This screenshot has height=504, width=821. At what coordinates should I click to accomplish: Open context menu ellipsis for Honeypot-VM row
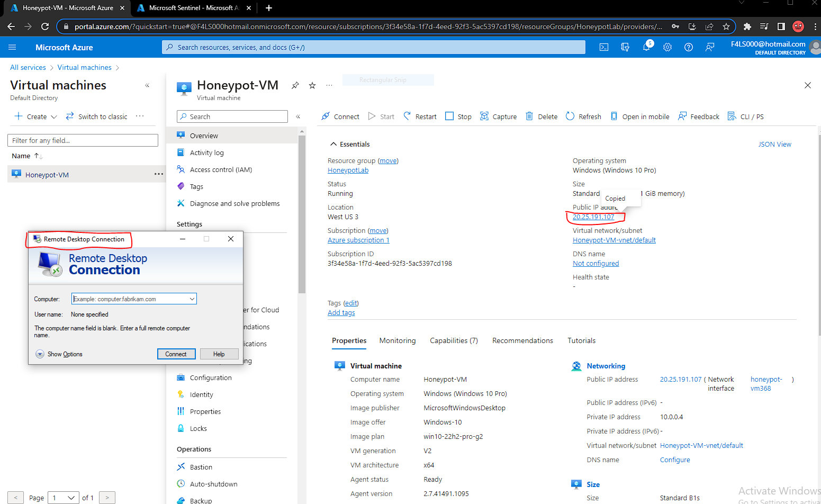click(x=159, y=174)
